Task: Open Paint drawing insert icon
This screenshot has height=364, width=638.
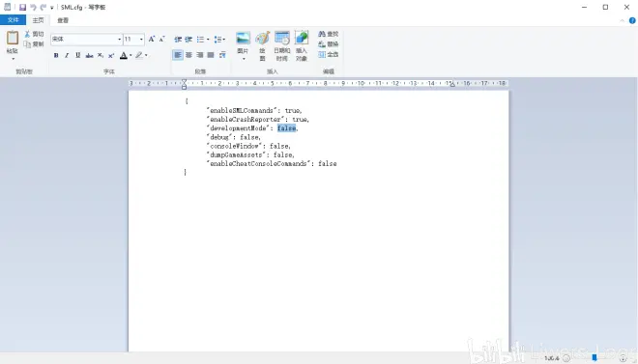Action: tap(262, 38)
